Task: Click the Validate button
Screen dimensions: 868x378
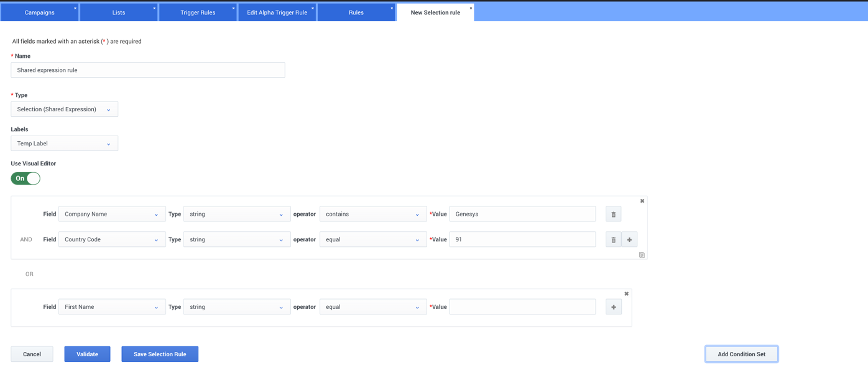Action: click(x=87, y=354)
